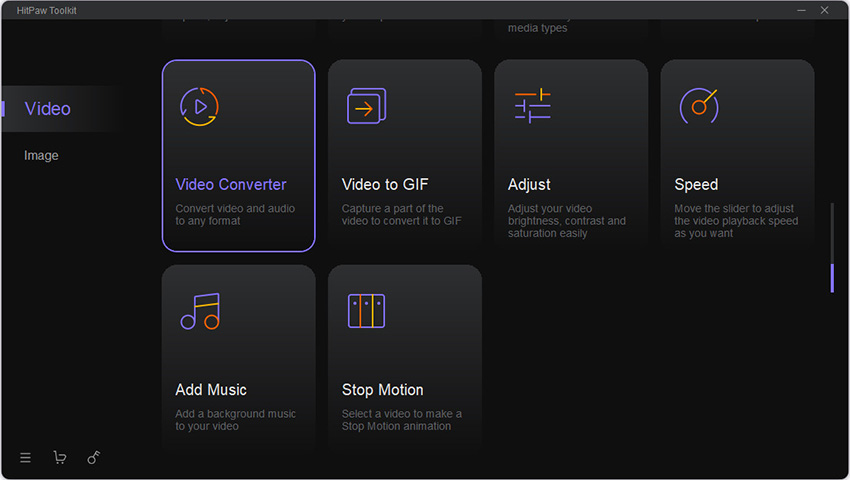The width and height of the screenshot is (850, 480).
Task: Click the shopping cart icon
Action: coord(60,458)
